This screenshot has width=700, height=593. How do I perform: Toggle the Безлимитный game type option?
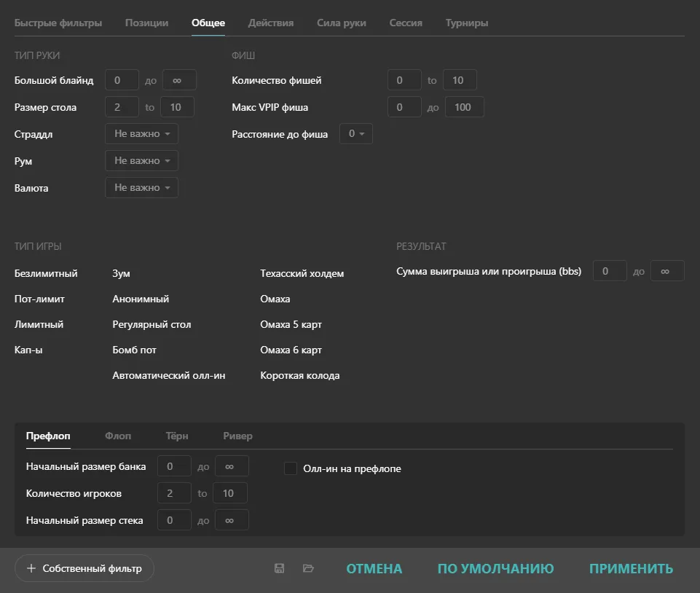[x=46, y=273]
